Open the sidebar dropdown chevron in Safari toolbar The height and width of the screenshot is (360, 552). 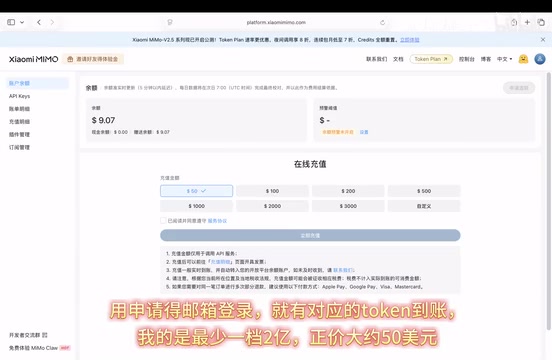(22, 22)
